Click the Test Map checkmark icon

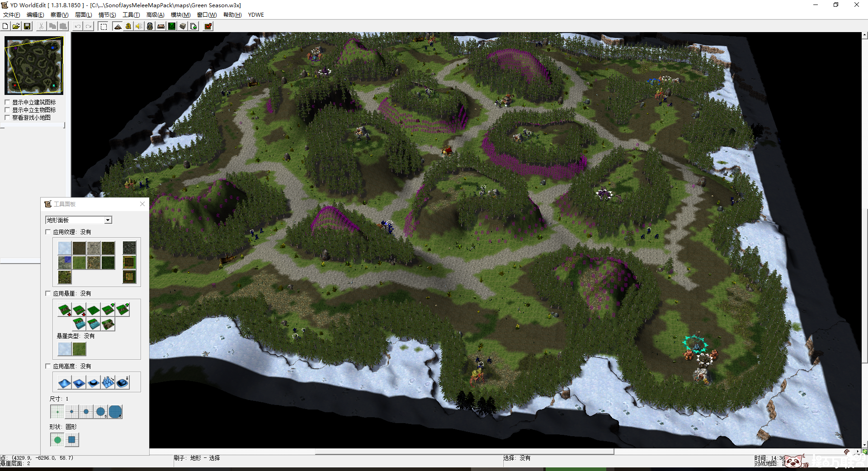coord(208,26)
